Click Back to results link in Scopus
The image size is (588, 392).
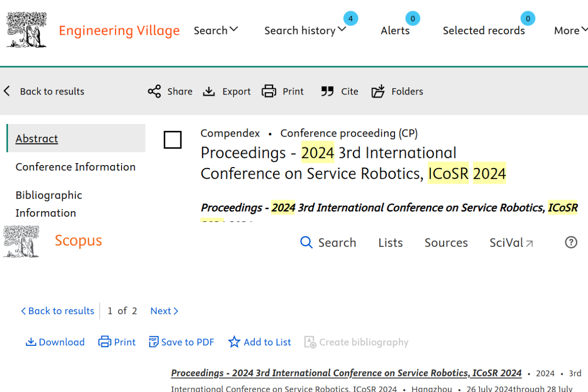57,311
